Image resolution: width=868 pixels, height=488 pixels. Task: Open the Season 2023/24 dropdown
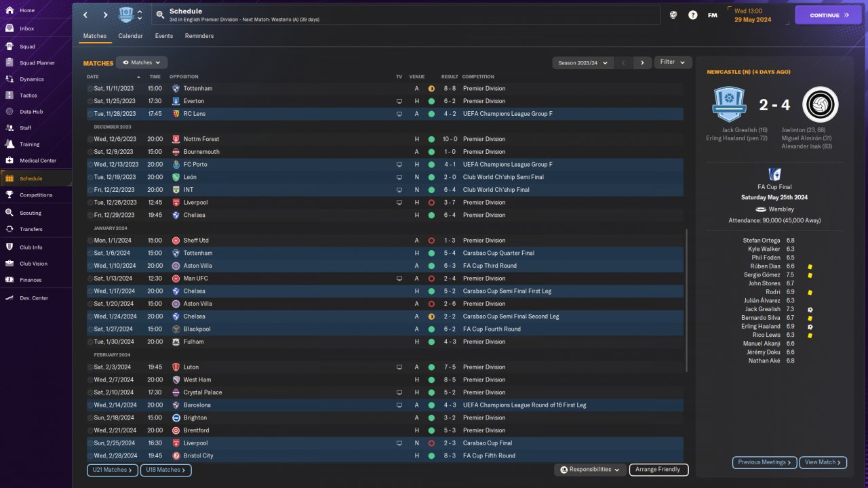583,62
